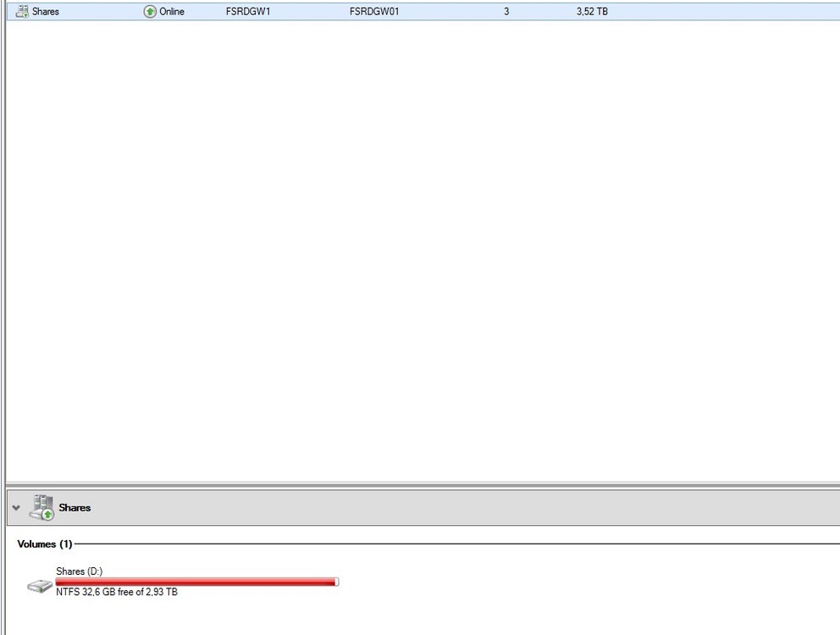Select the Shares row name text
This screenshot has width=840, height=635.
[x=46, y=12]
